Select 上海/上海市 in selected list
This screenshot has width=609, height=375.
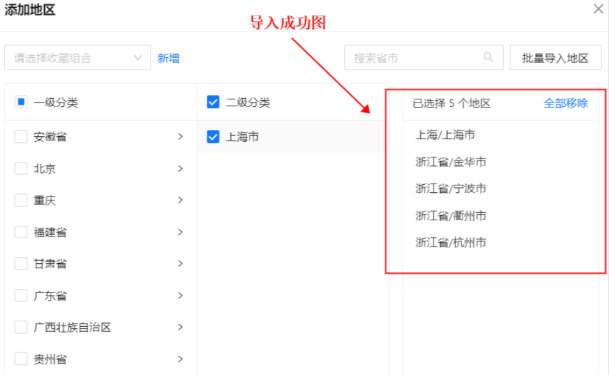(445, 135)
